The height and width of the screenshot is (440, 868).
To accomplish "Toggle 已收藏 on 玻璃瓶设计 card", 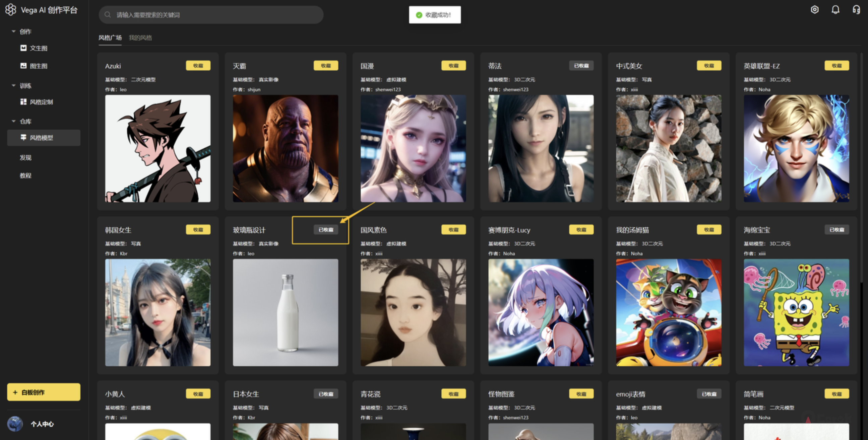I will (x=326, y=230).
